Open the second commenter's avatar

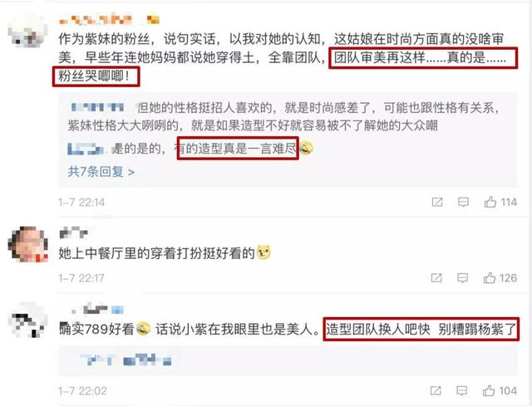[27, 244]
